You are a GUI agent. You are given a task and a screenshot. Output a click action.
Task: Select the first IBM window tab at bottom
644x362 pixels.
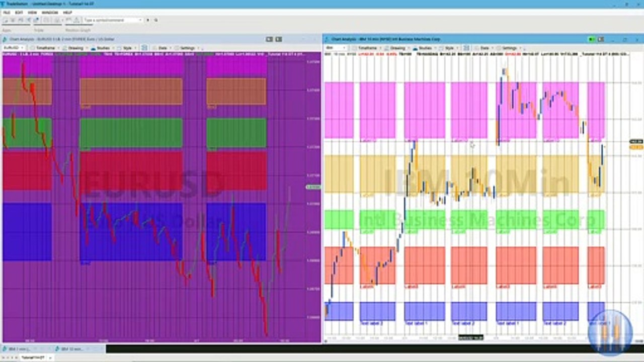[25, 348]
